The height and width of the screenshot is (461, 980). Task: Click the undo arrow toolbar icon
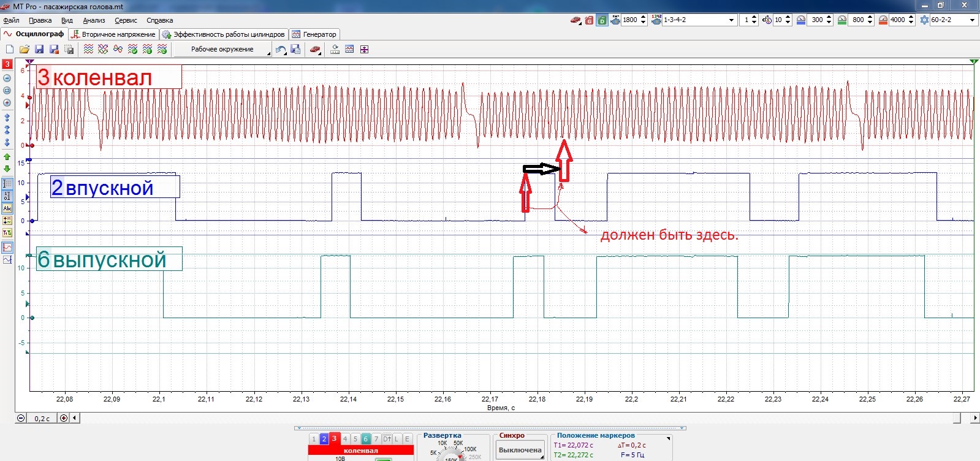click(x=281, y=49)
